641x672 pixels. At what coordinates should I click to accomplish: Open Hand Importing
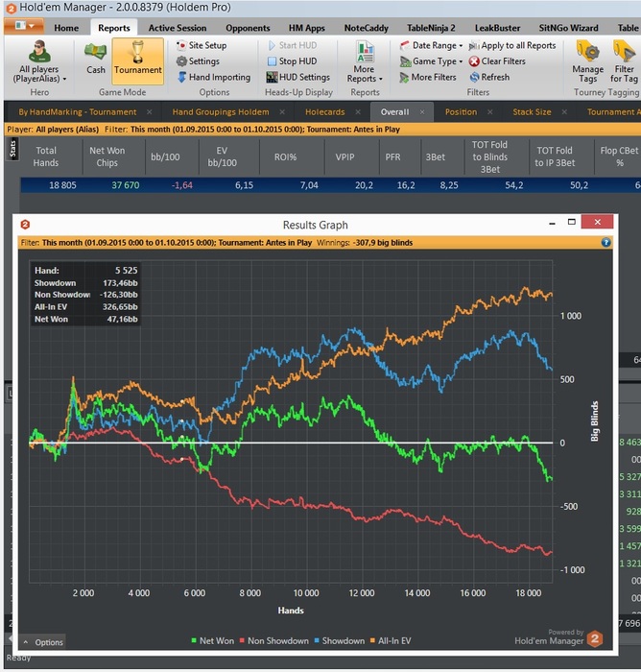(214, 77)
